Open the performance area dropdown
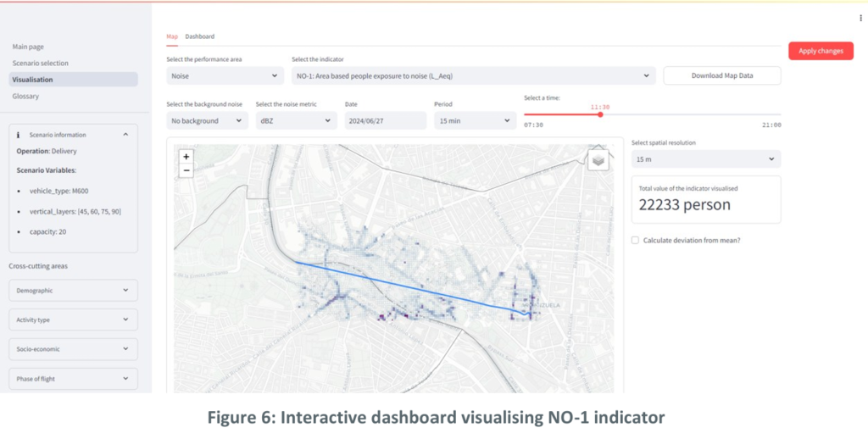The image size is (868, 439). pos(225,76)
